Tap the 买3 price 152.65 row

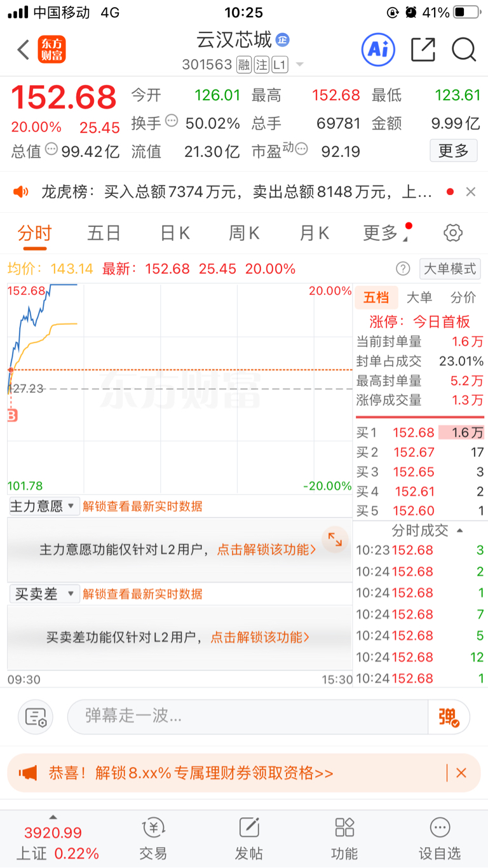pos(420,472)
